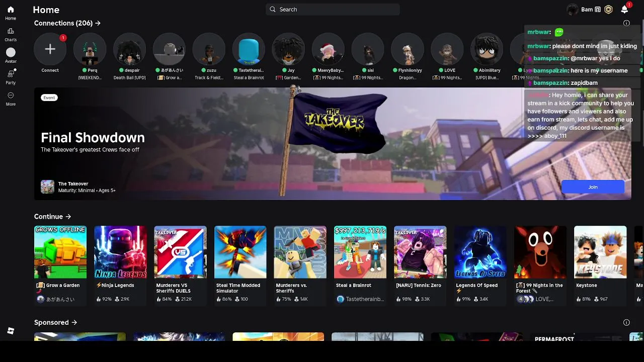Screen dimensions: 644x362
Task: Click 'Death Ball [UPD]' under despair
Action: tap(129, 77)
